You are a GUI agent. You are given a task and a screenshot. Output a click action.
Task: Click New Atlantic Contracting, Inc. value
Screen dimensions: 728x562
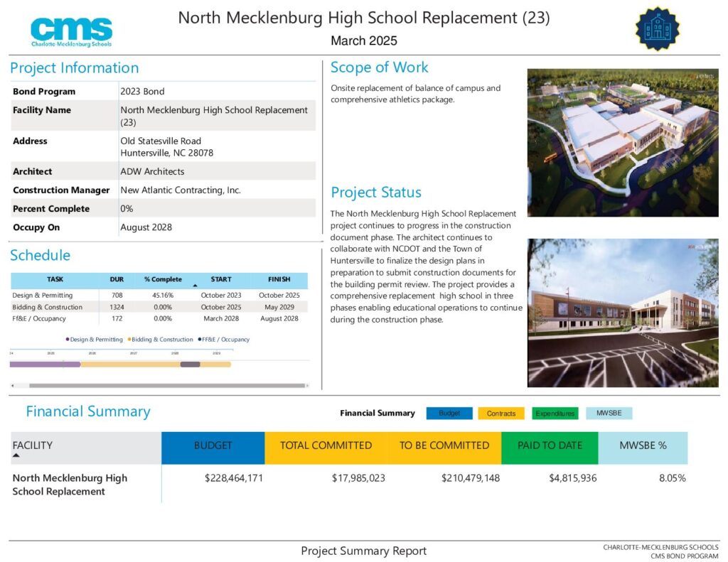[x=181, y=190]
